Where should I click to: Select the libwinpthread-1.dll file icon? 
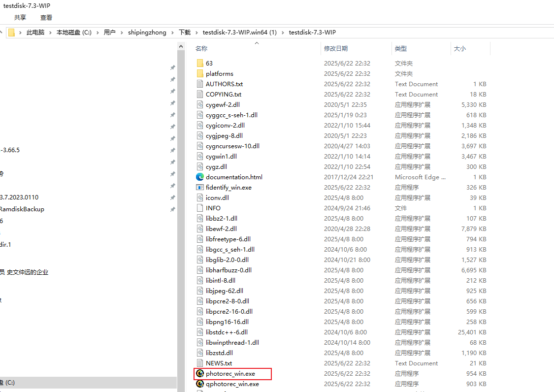pyautogui.click(x=200, y=343)
